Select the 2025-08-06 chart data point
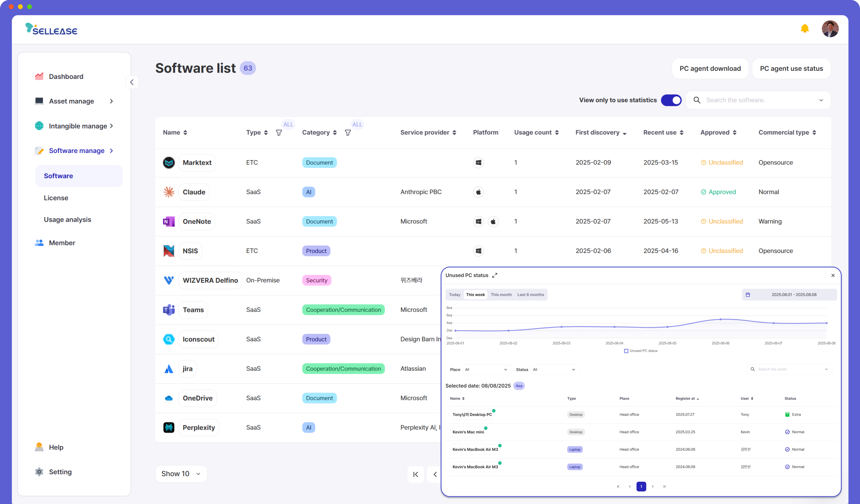This screenshot has height=504, width=860. (720, 320)
